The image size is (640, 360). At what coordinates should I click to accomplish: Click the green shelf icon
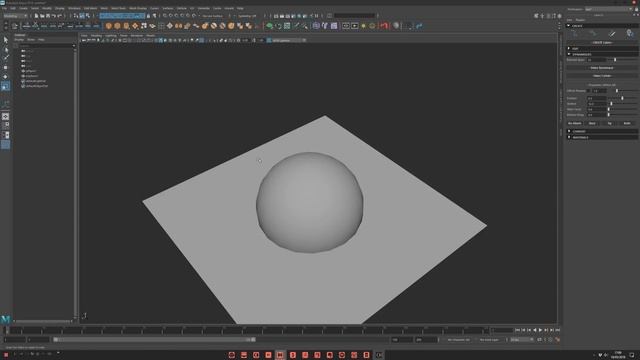(x=269, y=26)
